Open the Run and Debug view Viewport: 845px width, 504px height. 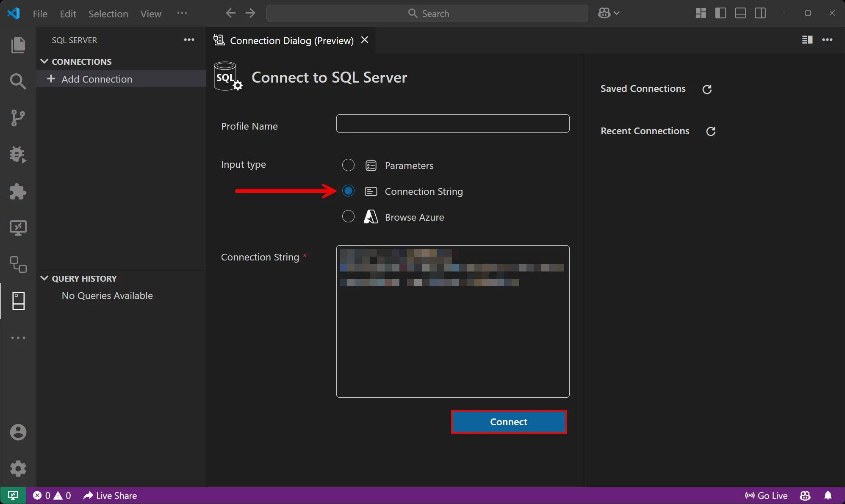coord(18,155)
